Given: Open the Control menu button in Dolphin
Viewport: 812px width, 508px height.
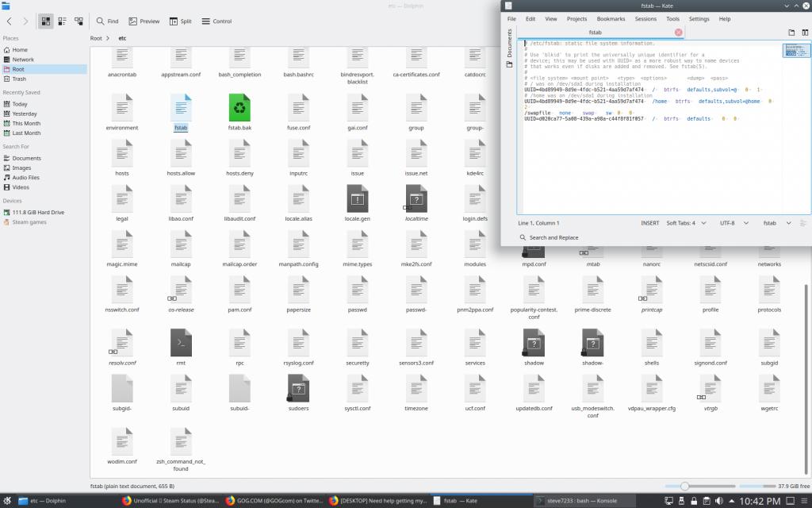Looking at the screenshot, I should coord(216,21).
